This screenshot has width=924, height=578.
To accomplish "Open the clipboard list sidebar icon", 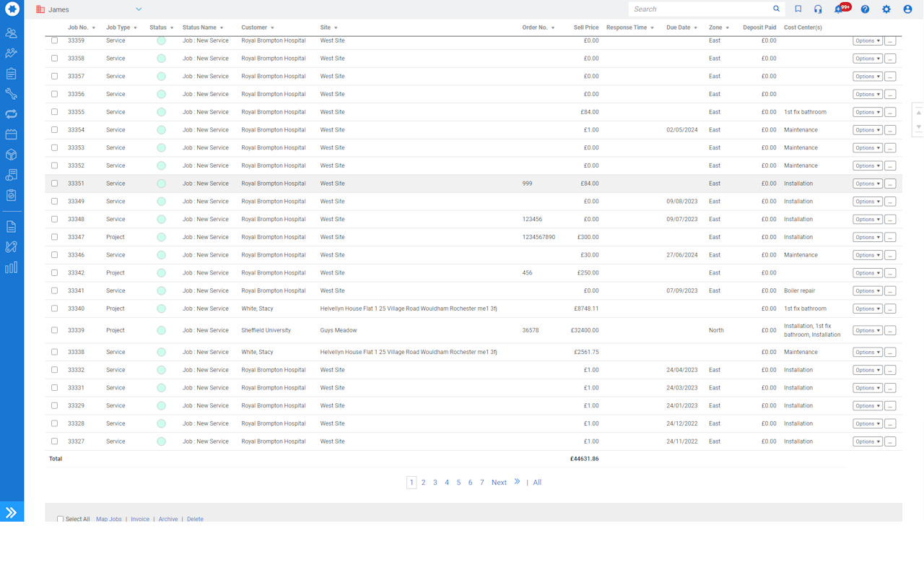I will (12, 74).
